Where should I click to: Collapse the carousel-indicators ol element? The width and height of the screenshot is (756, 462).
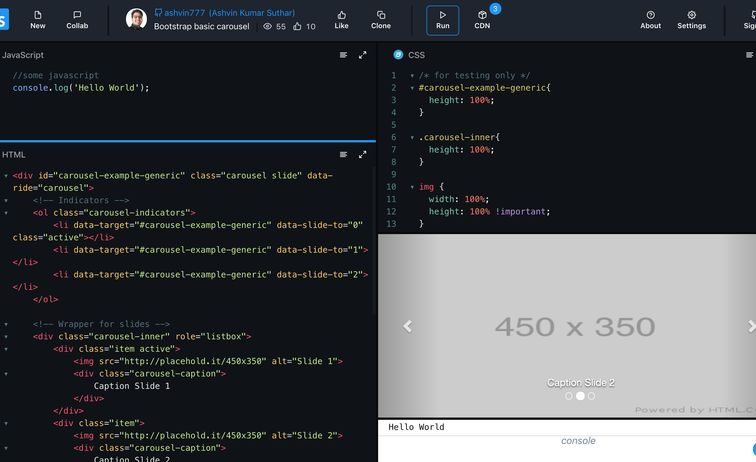point(6,213)
